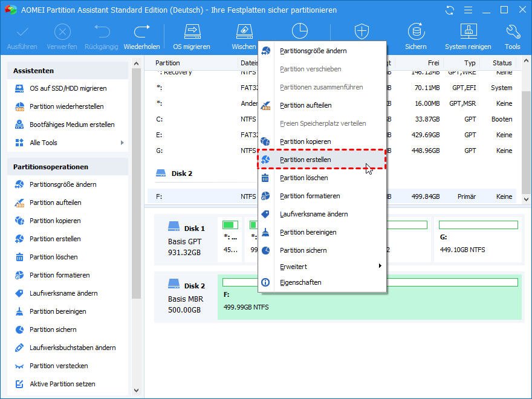
Task: Click the refresh icon in the title bar
Action: tap(449, 10)
